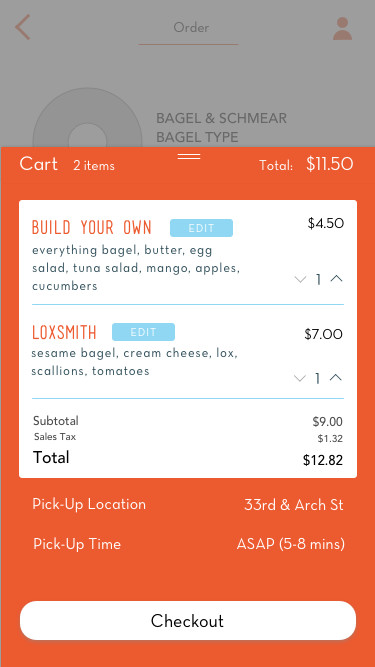Tap the cart header Total $11.50
Viewport: 375px width, 667px height.
pyautogui.click(x=306, y=164)
